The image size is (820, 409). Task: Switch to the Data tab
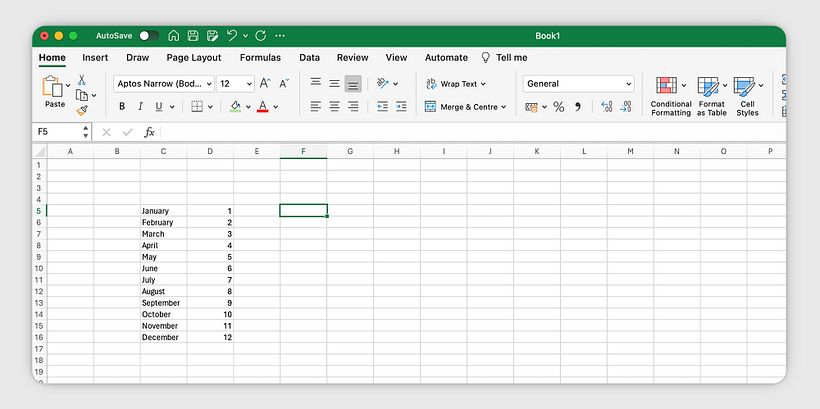point(310,58)
